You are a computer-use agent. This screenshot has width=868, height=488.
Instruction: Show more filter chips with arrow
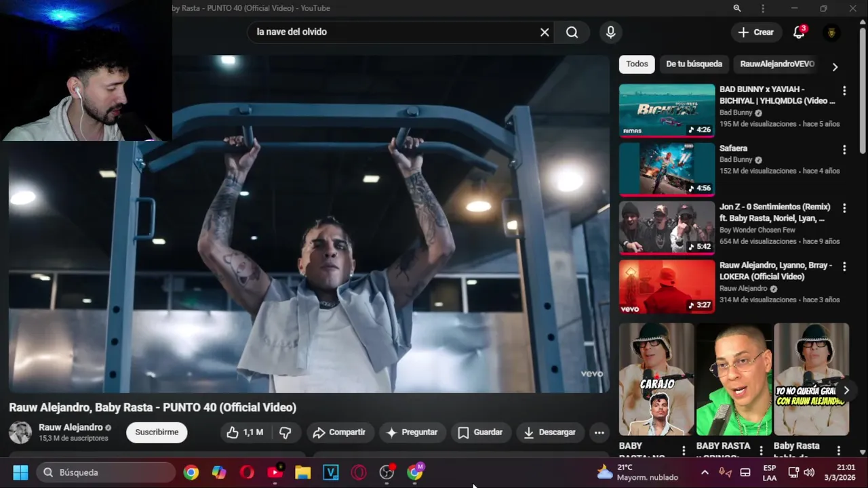coord(835,66)
